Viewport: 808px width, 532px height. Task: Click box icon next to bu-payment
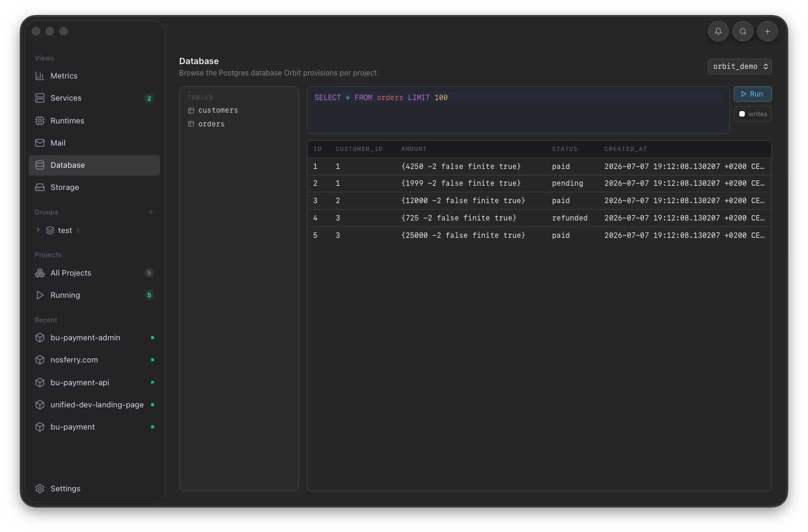point(40,427)
